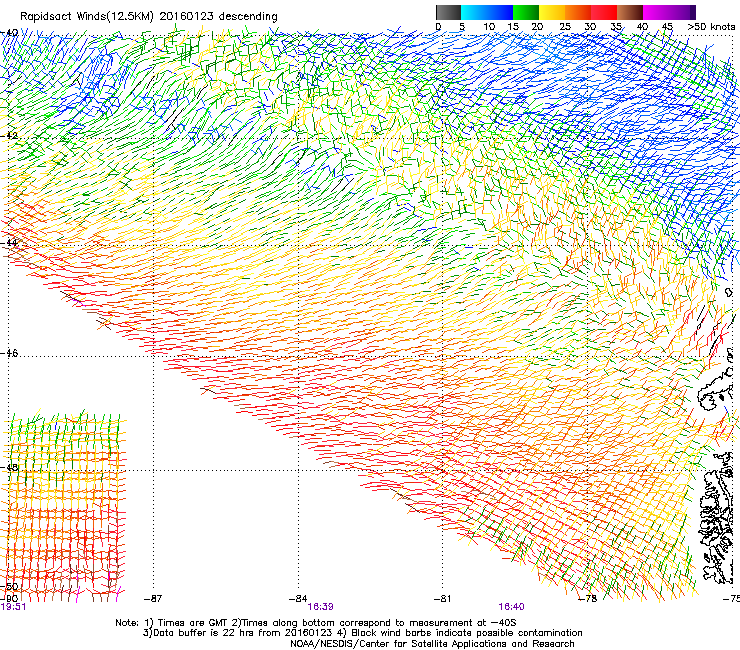Click the -42 latitude axis label
This screenshot has height=650, width=740.
[9, 135]
